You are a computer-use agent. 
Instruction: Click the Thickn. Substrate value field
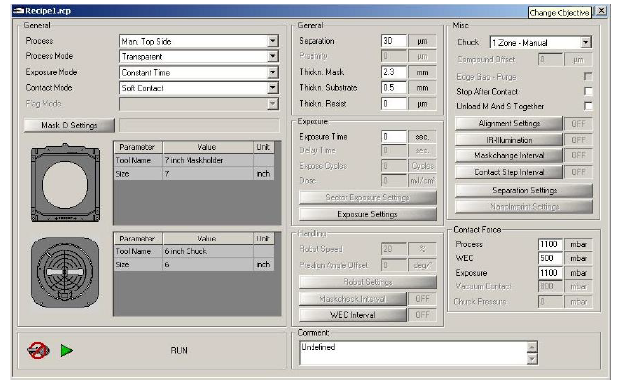pos(394,88)
